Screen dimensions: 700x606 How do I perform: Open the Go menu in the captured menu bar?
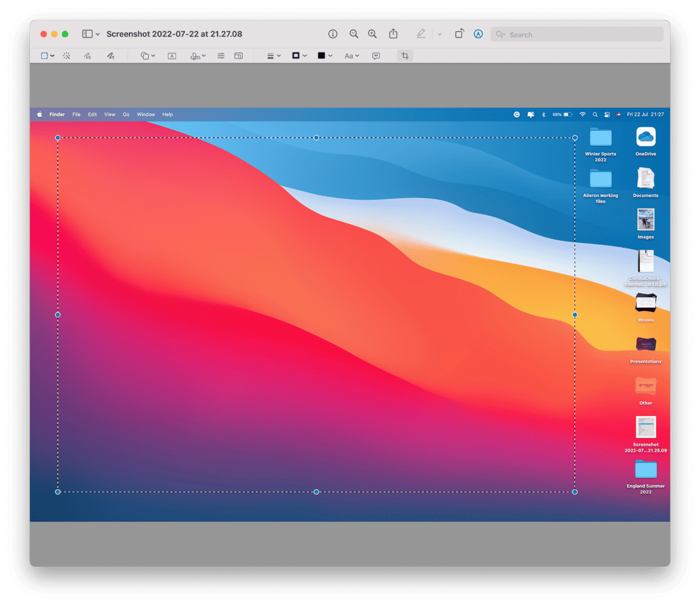coord(126,114)
